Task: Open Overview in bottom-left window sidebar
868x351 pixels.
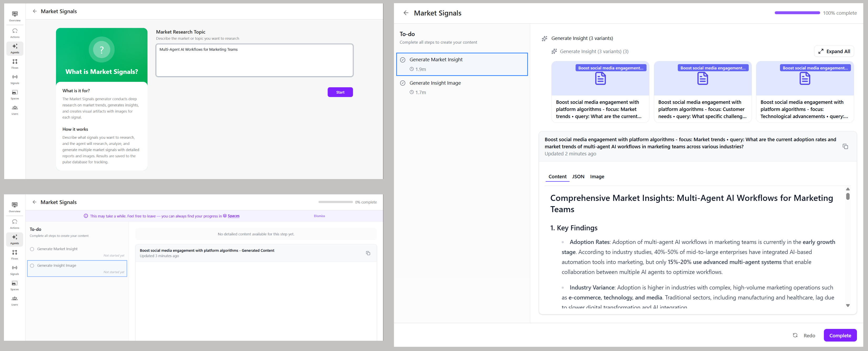Action: (14, 207)
